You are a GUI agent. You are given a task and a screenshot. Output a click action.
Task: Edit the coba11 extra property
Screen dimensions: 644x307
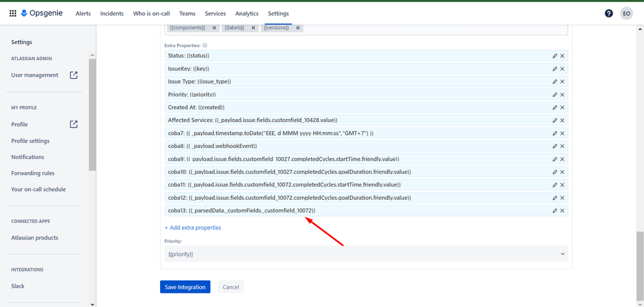(x=555, y=185)
